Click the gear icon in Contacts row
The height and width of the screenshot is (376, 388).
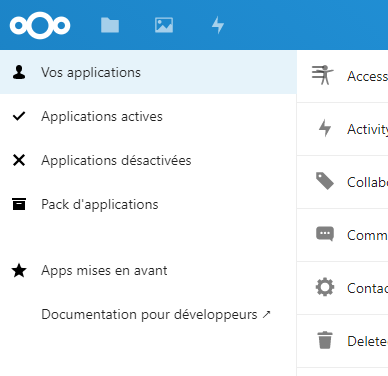325,287
